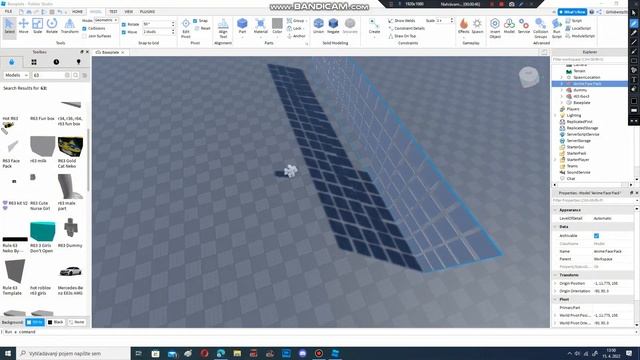The height and width of the screenshot is (360, 640).
Task: Open the Align Tool
Action: coord(223,29)
